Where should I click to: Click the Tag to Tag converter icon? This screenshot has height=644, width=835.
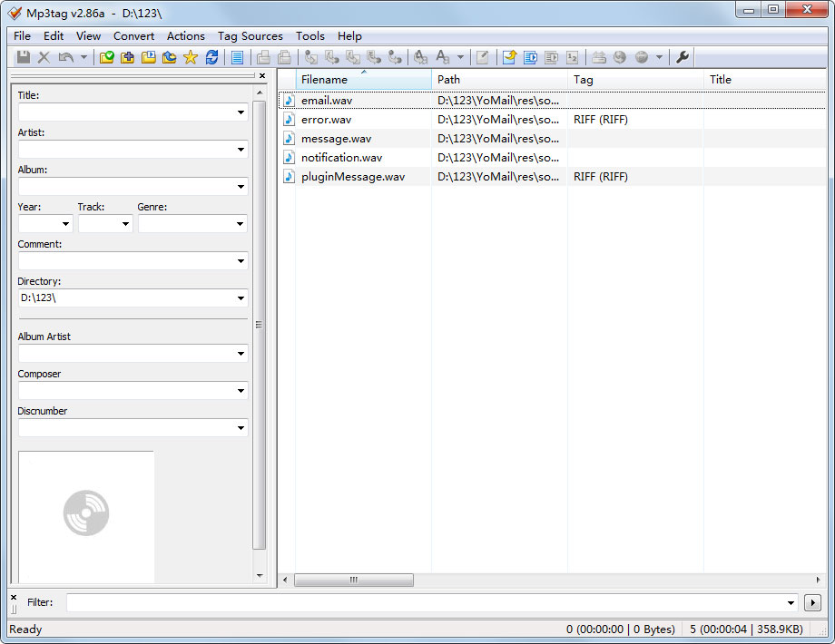coord(395,57)
